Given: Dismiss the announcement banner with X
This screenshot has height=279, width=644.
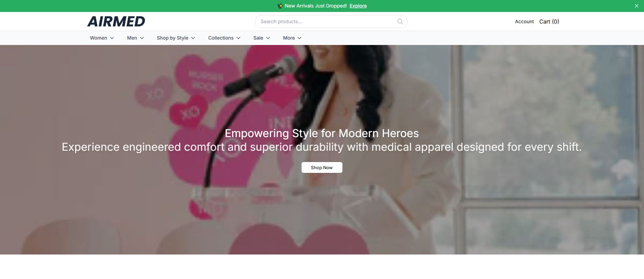Looking at the screenshot, I should [x=636, y=6].
